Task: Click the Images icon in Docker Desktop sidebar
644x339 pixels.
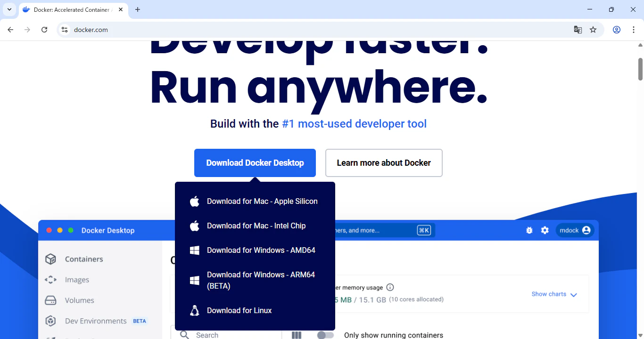Action: click(50, 280)
